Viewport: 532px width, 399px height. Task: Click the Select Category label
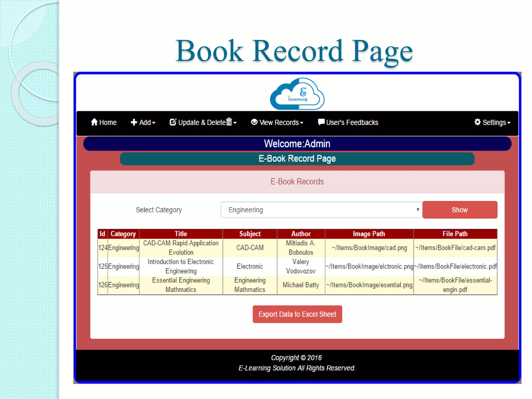(159, 210)
